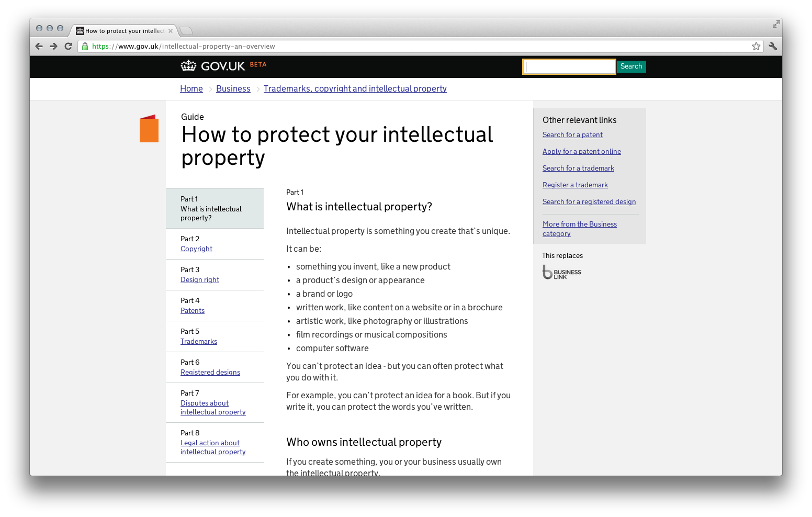The width and height of the screenshot is (812, 517).
Task: Click the fullscreen arrows icon
Action: click(776, 24)
